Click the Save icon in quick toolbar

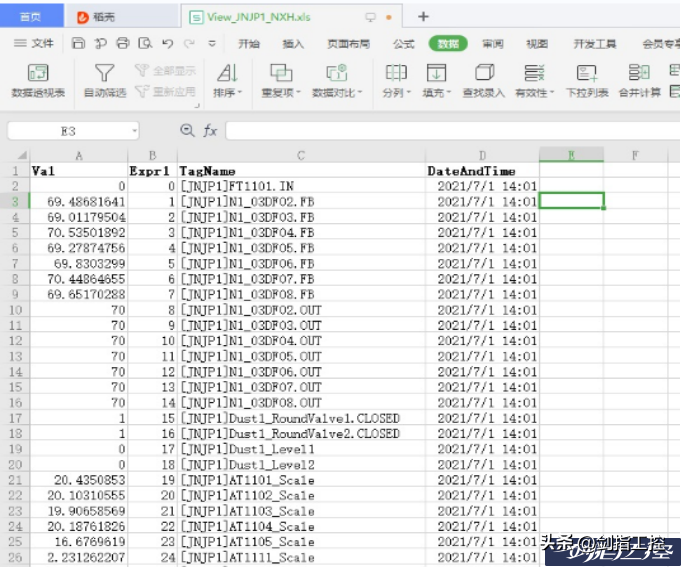click(x=78, y=44)
